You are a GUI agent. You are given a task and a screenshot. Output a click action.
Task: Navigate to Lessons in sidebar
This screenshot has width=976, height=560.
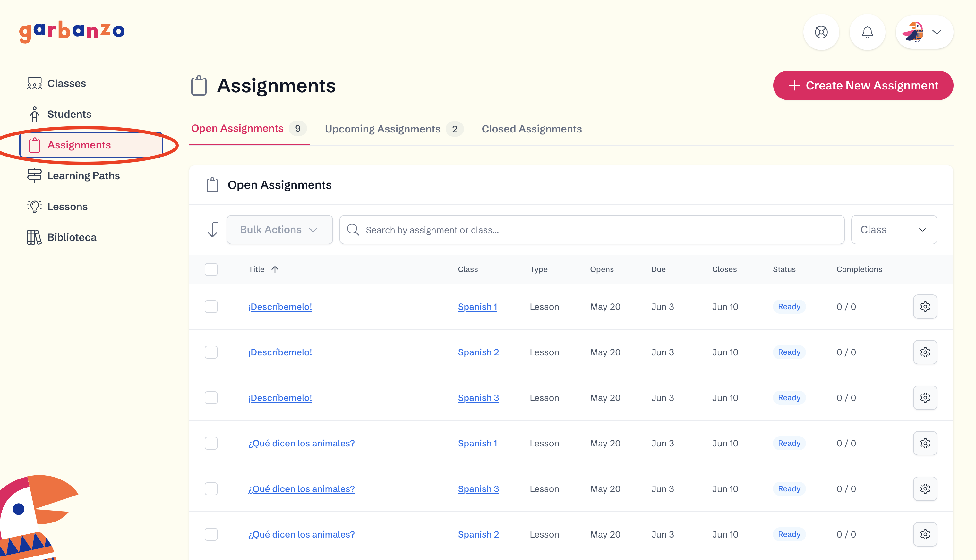(x=67, y=207)
